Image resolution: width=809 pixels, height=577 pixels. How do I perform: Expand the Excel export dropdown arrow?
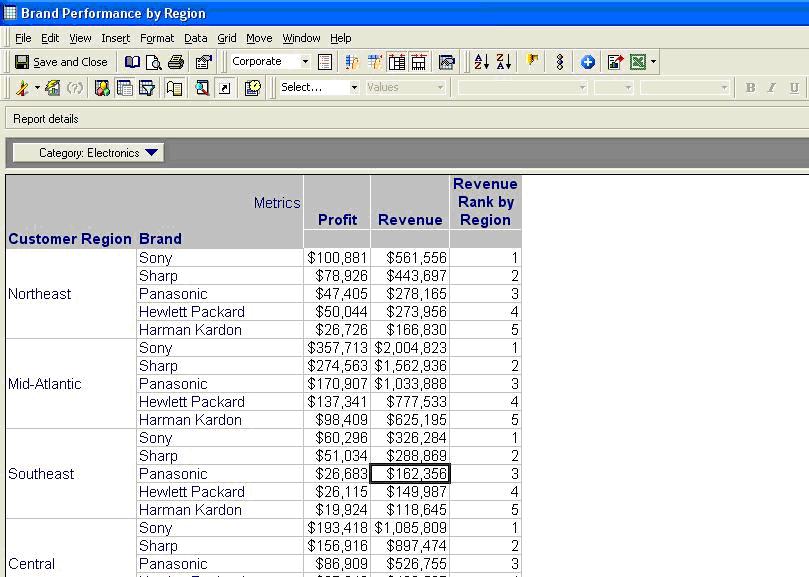click(x=654, y=62)
